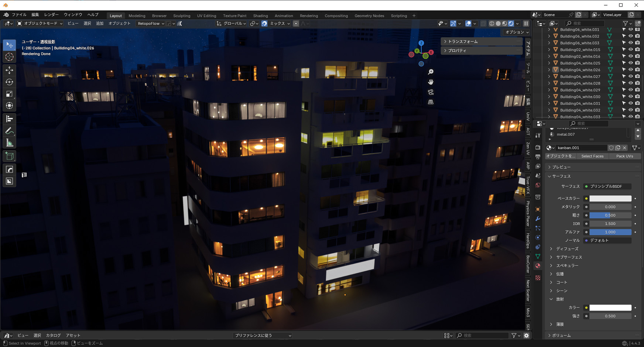Viewport: 644px width, 347px height.
Task: Collapse the サーフェス panel
Action: 593,176
